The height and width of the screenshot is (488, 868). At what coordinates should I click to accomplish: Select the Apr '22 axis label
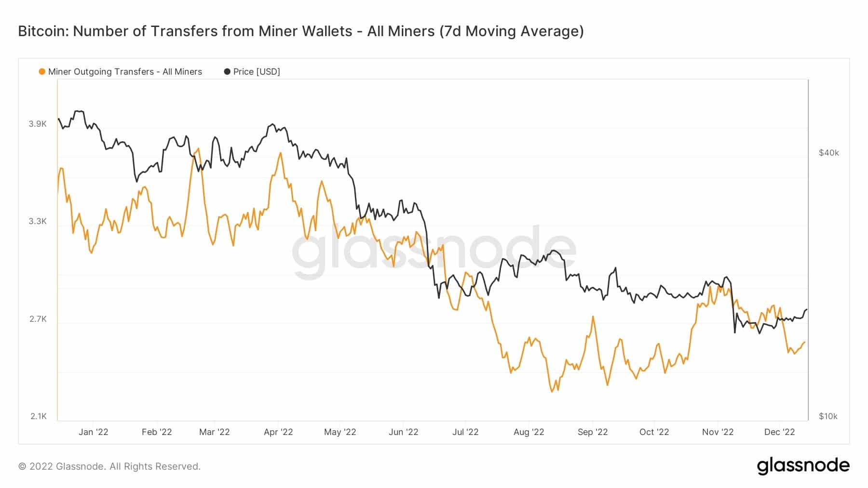point(278,432)
